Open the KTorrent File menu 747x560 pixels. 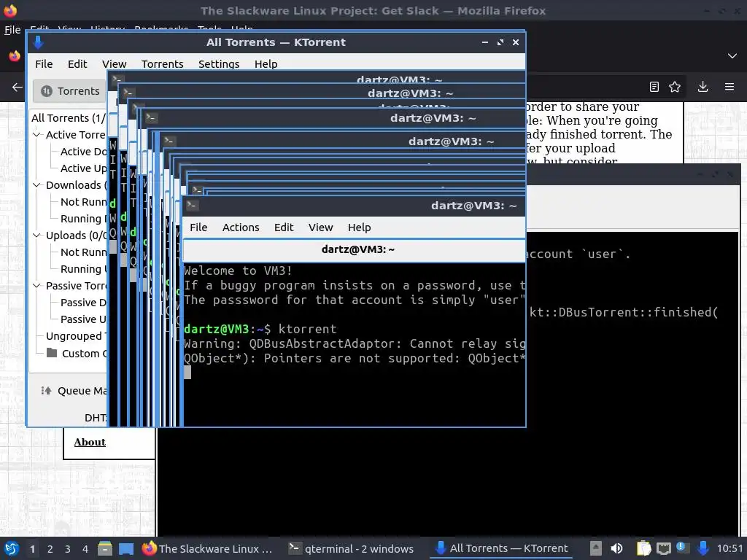[44, 64]
